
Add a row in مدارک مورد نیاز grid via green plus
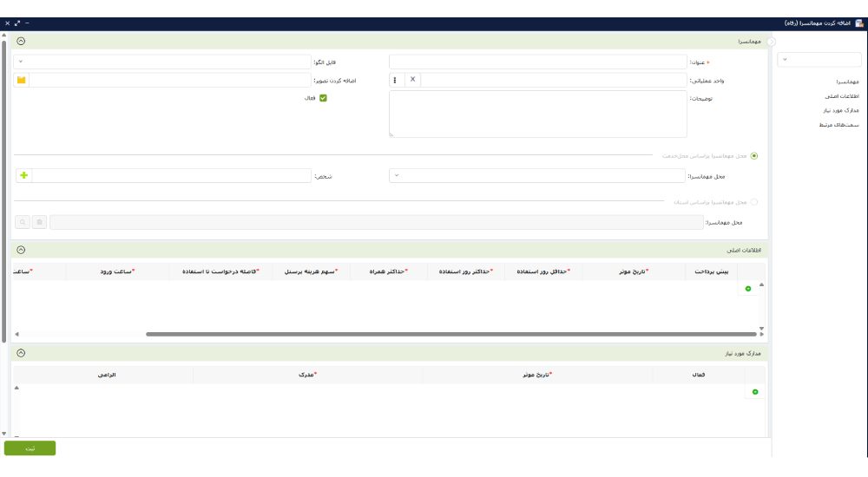pos(755,392)
